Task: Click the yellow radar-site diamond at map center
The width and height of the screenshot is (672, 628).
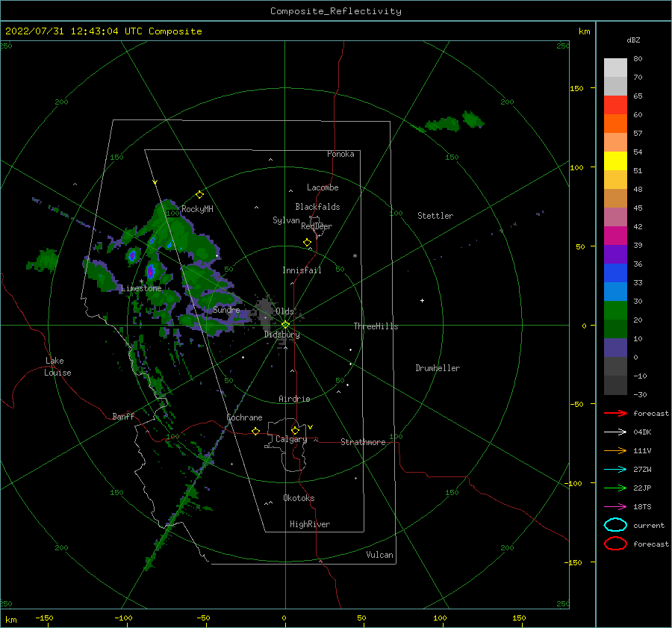Action: coord(285,325)
